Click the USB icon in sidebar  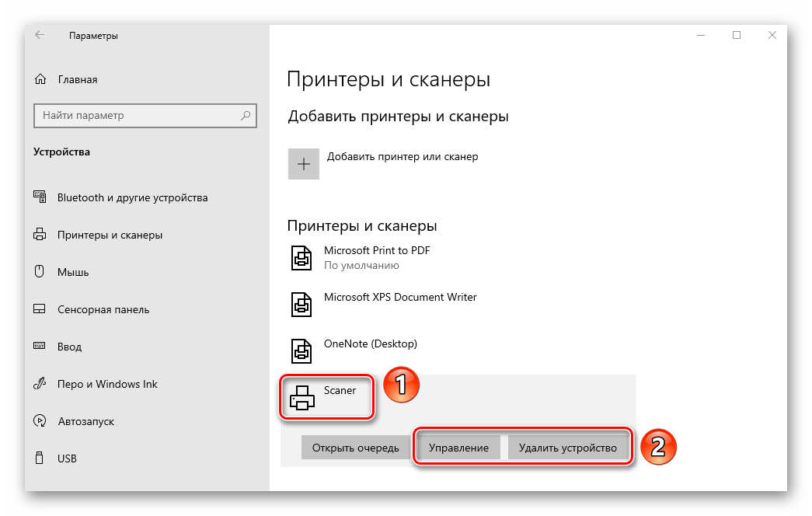pos(40,458)
